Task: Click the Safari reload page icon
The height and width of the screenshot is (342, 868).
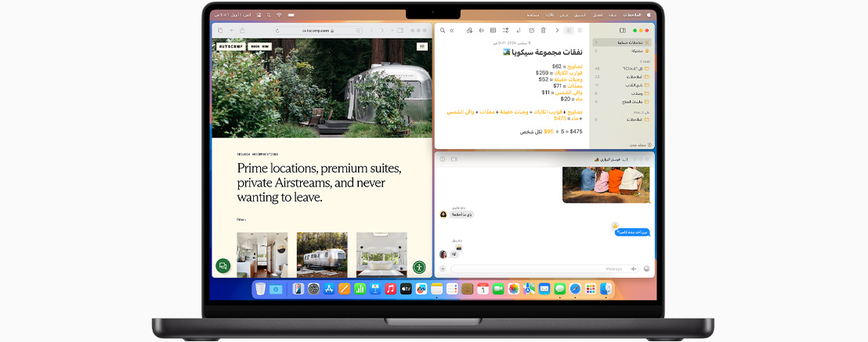Action: 276,31
